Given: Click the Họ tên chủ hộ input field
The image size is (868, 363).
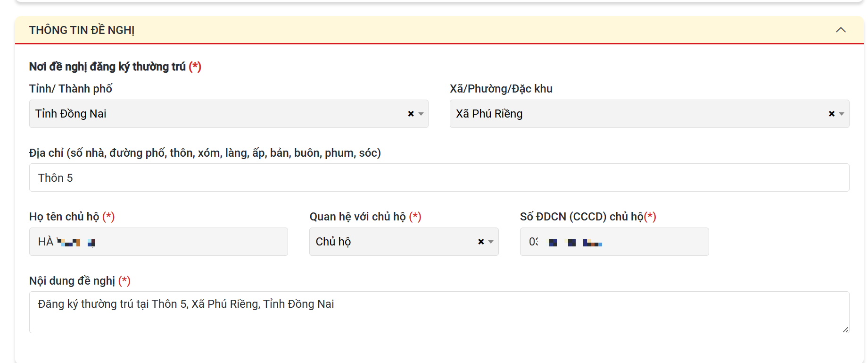Looking at the screenshot, I should tap(189, 242).
